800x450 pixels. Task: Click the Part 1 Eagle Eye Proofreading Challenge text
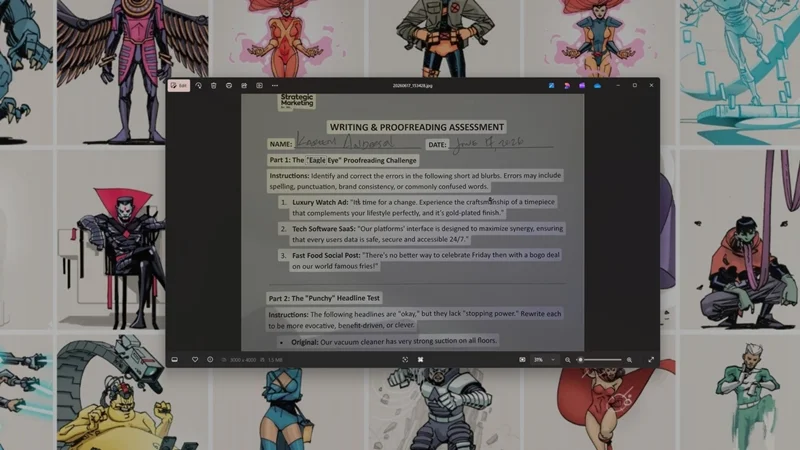343,160
